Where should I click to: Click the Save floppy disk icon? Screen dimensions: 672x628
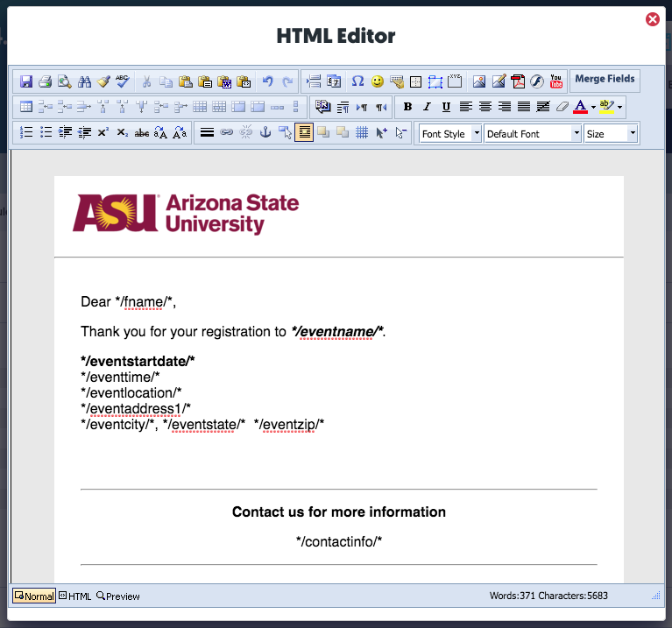26,81
